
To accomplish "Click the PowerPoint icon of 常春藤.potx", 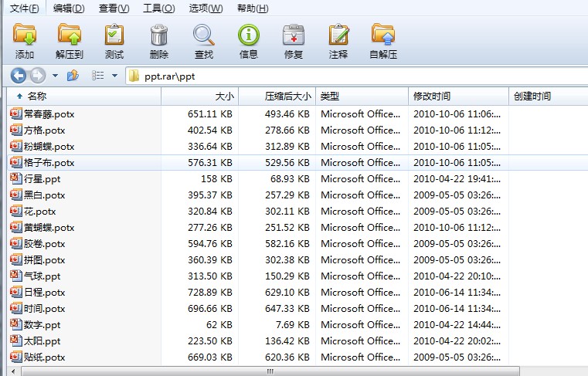I will (16, 113).
